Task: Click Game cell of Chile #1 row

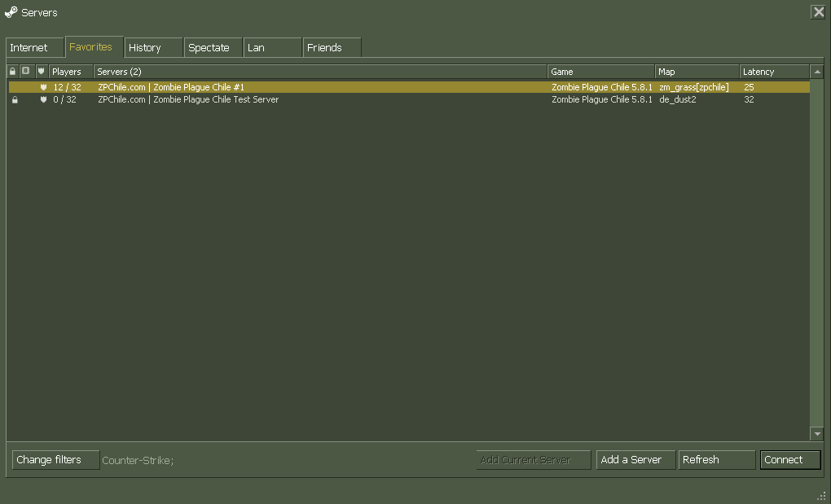Action: tap(601, 87)
